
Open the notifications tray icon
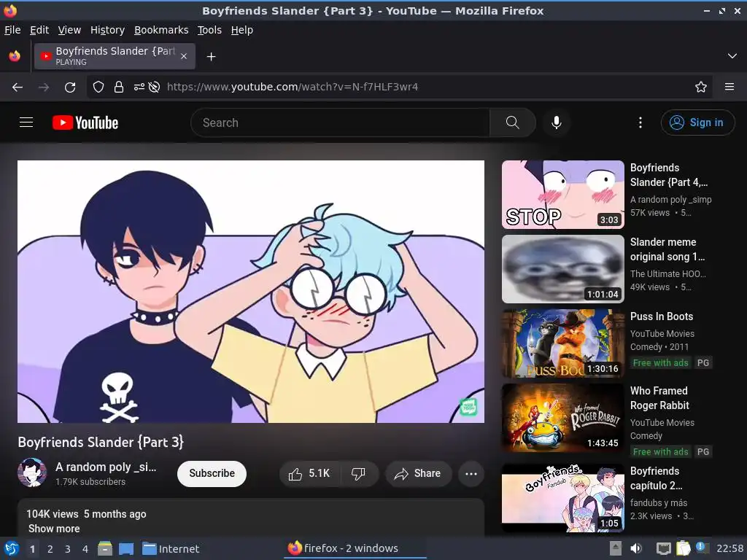(x=703, y=548)
